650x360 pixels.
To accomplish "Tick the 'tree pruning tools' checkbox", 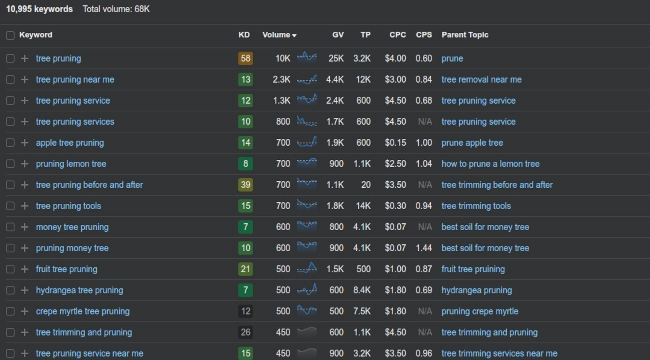I will point(10,206).
